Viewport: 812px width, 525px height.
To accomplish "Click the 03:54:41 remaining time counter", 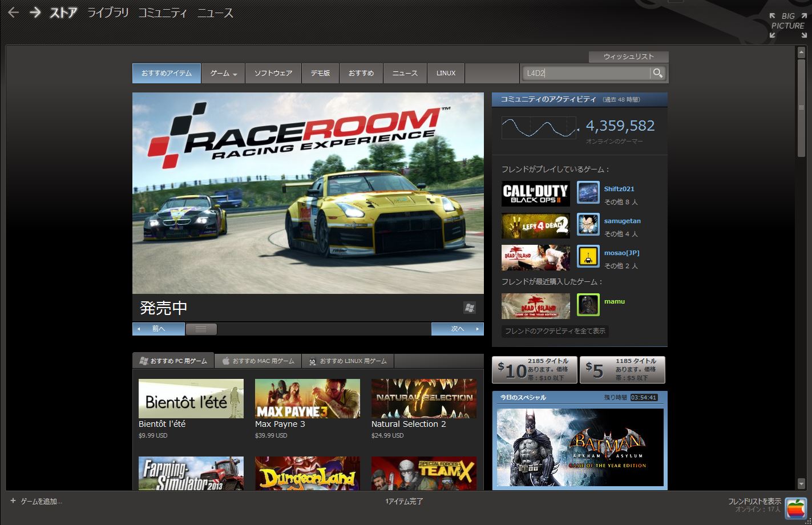I will tap(644, 398).
